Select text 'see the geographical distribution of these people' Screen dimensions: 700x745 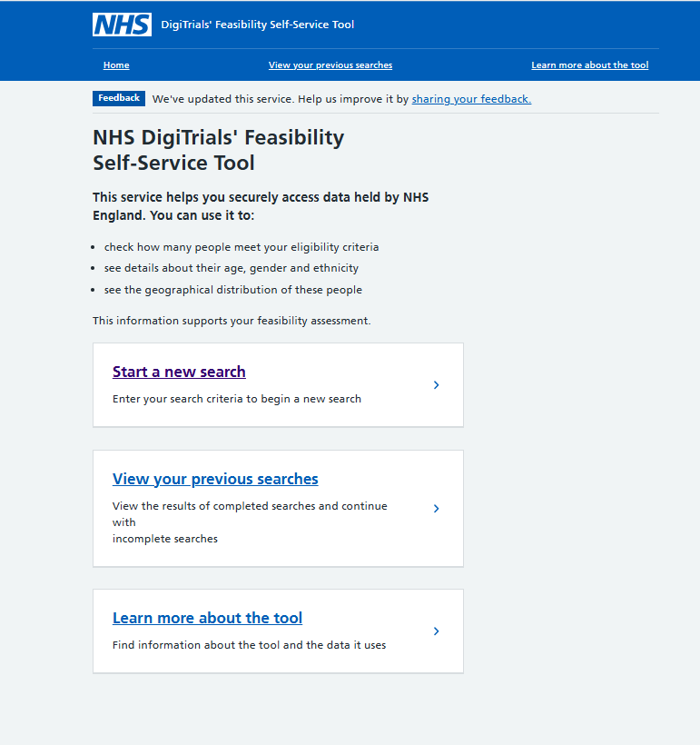tap(233, 290)
